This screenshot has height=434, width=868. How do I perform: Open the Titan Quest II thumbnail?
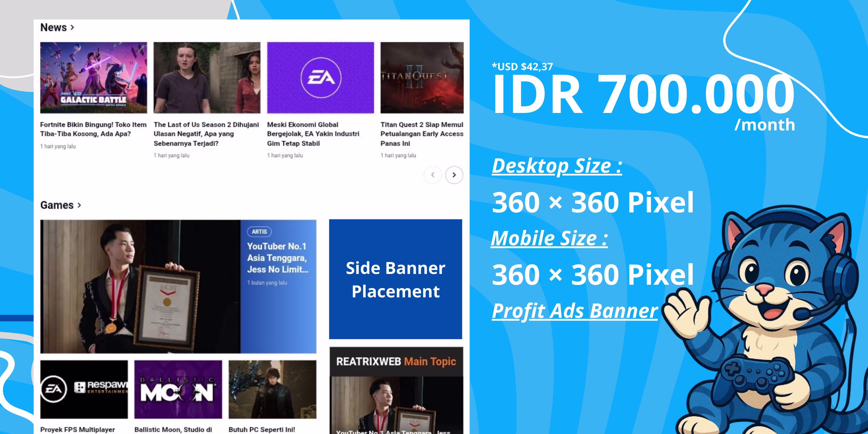(x=422, y=78)
